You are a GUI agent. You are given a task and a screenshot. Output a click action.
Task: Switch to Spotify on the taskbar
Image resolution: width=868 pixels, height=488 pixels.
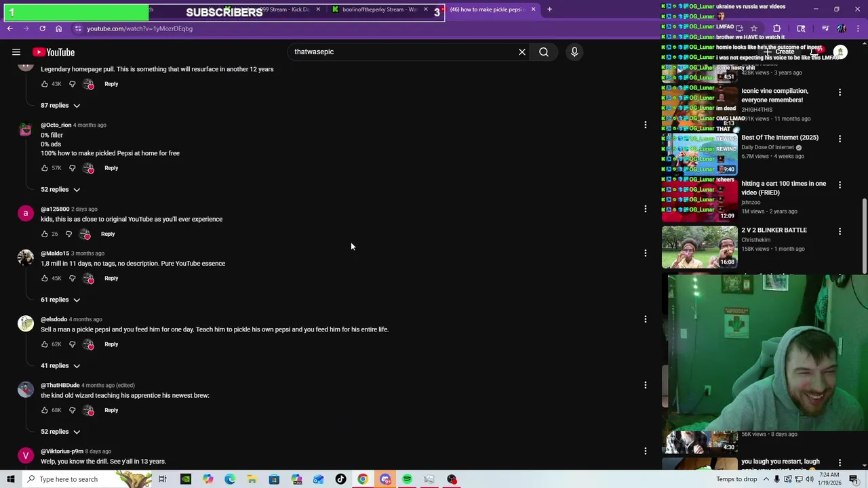407,479
